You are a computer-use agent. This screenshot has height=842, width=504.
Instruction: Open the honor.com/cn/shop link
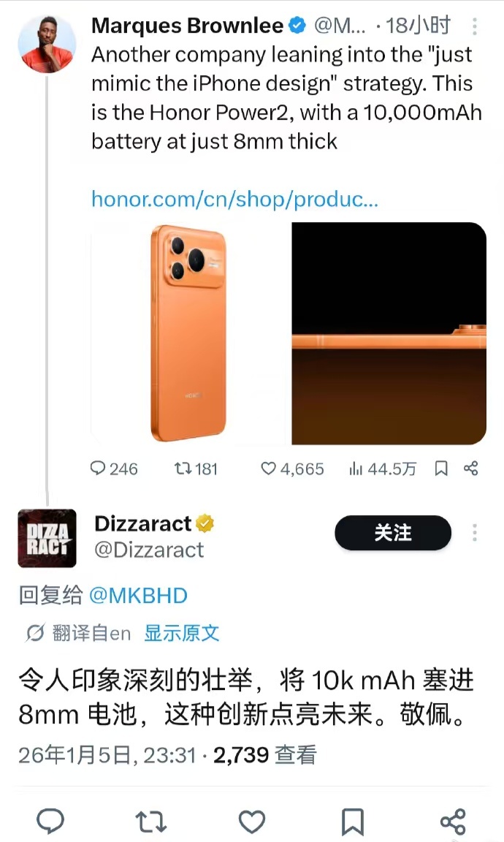[234, 200]
